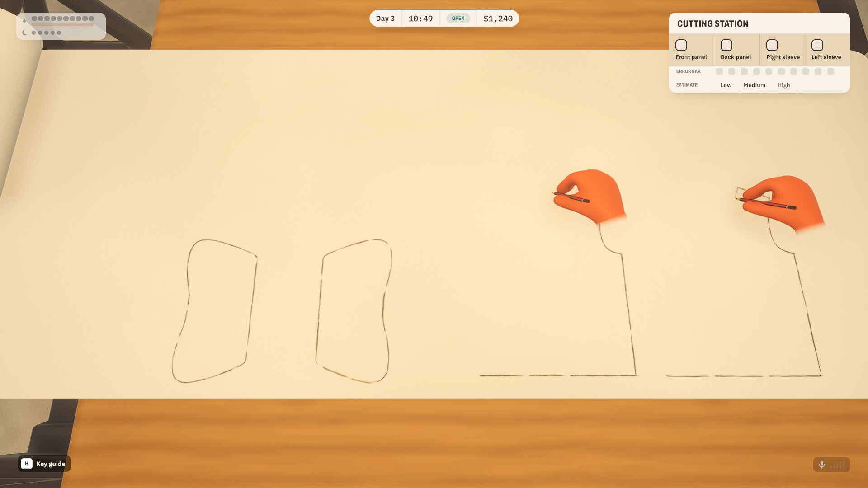Click the microphone volume level bars

(x=837, y=465)
